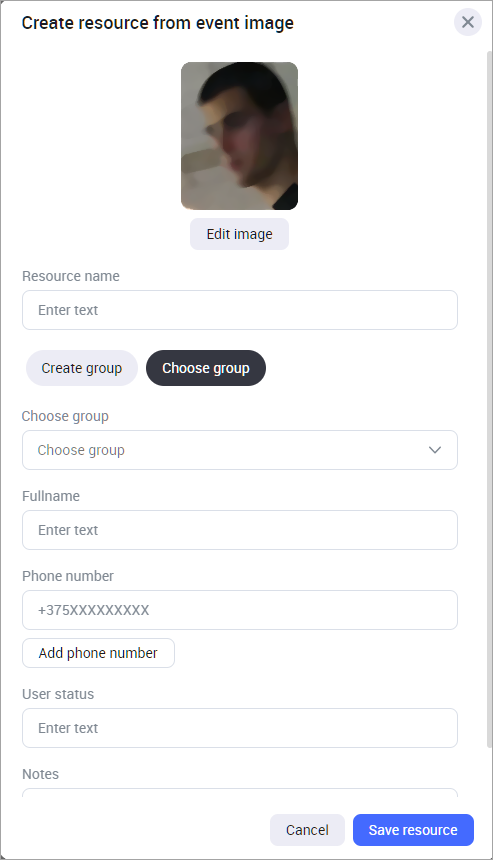Focus the partially visible Notes field
493x860 pixels.
[x=240, y=793]
